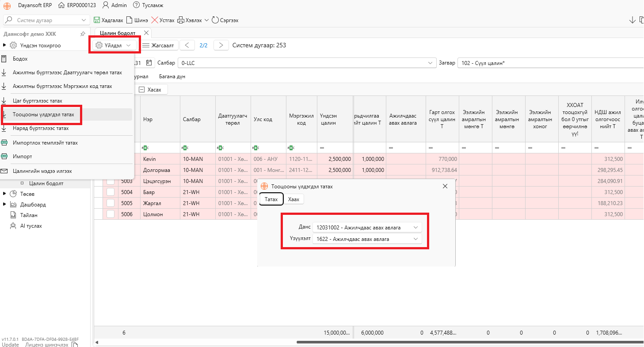Click the download arrow at top right

pos(632,20)
